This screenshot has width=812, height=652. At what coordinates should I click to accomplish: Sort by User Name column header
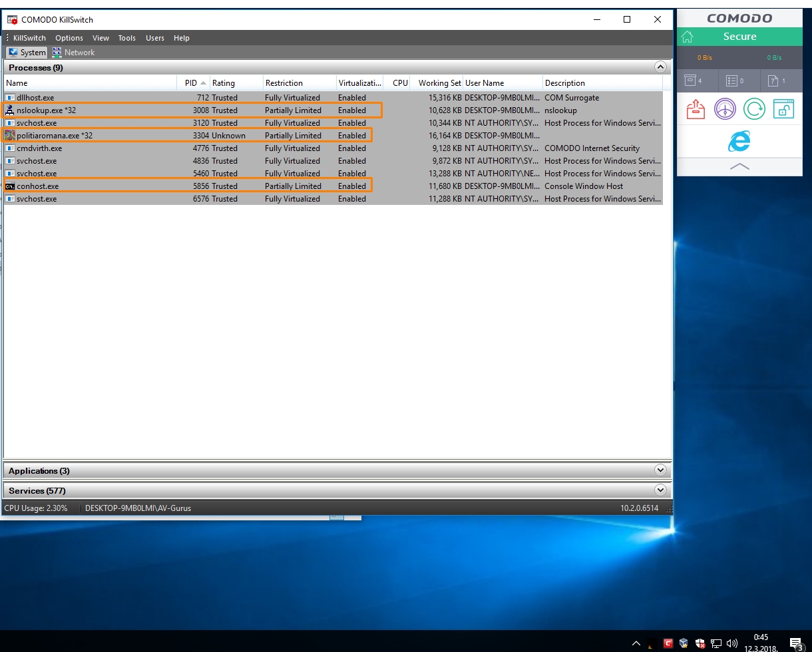(503, 83)
